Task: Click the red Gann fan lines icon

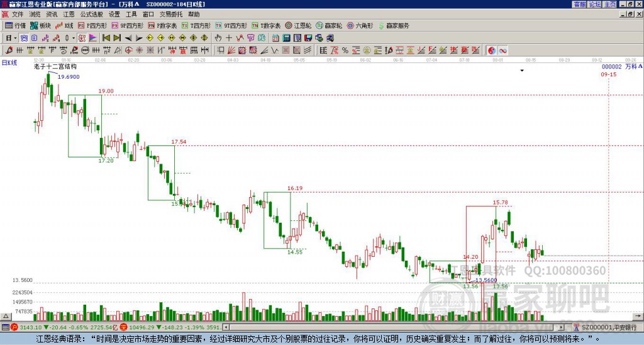Action: click(x=231, y=50)
